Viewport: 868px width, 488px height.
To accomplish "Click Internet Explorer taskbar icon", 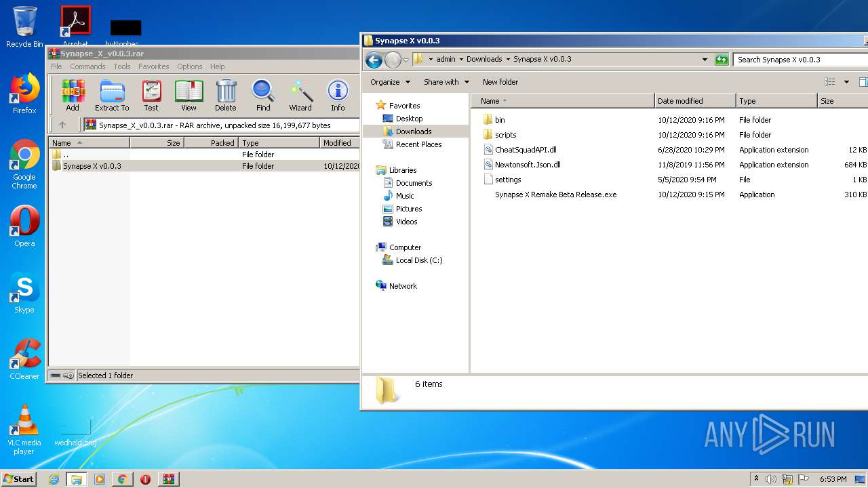I will (x=54, y=479).
